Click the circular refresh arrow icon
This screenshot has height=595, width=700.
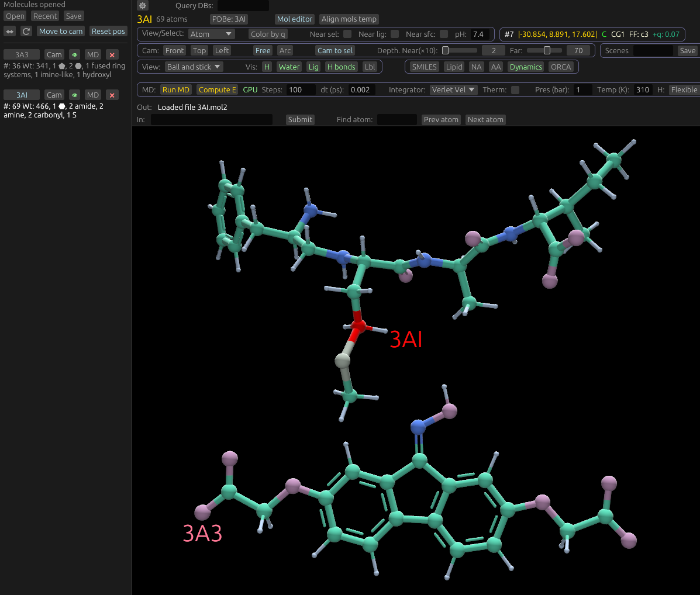point(26,32)
